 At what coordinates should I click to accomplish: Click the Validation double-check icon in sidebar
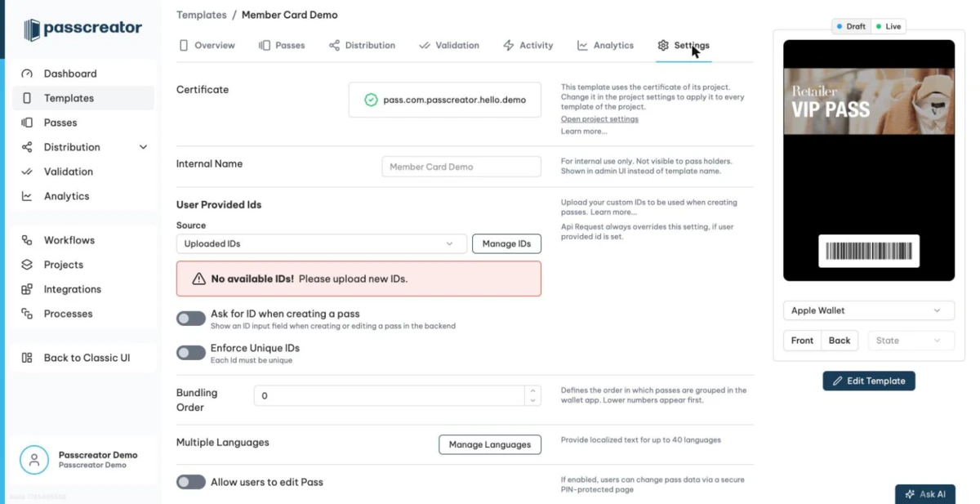(27, 172)
